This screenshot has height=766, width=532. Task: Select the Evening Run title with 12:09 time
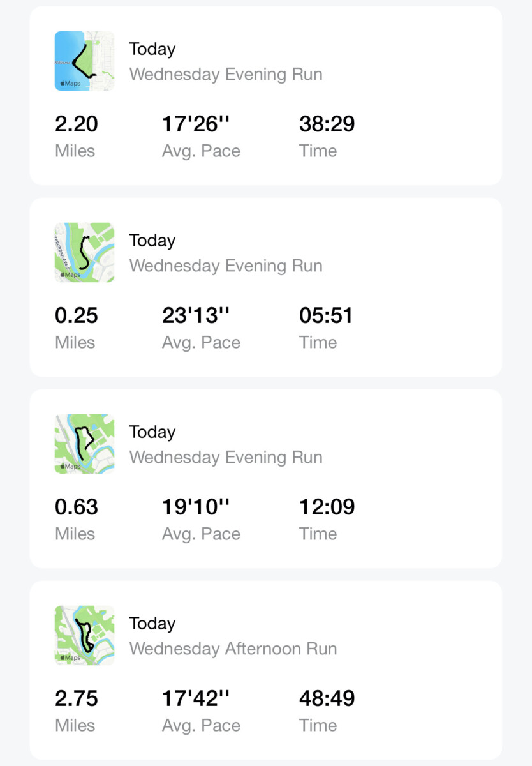(x=226, y=458)
